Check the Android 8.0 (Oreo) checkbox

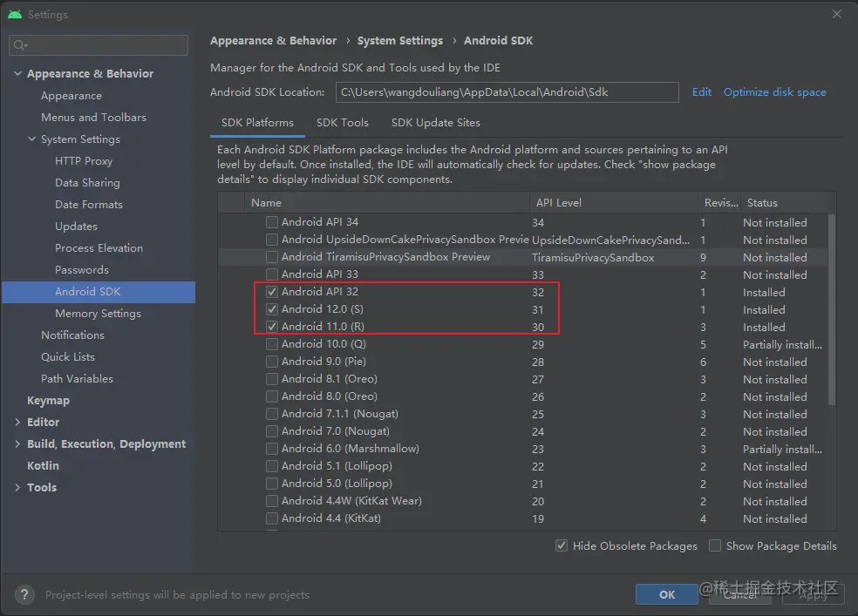(271, 396)
